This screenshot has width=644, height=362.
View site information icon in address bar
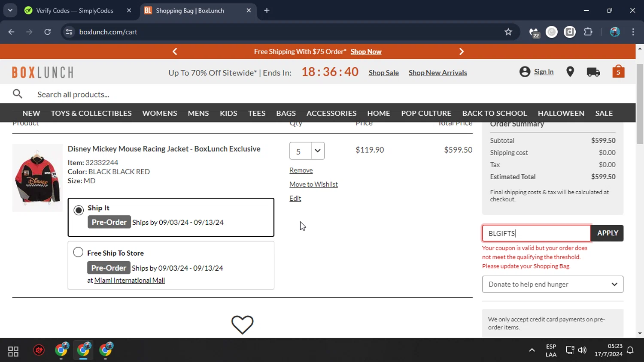(x=69, y=32)
